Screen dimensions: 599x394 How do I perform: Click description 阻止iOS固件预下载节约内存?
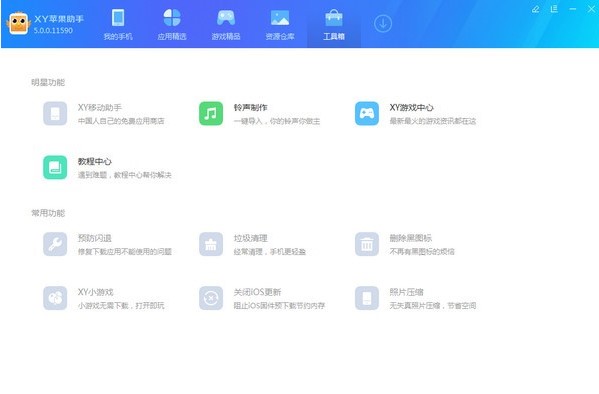point(279,306)
